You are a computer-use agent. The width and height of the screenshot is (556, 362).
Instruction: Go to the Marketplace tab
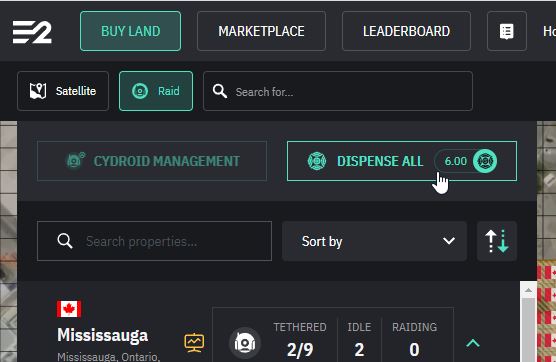(261, 31)
